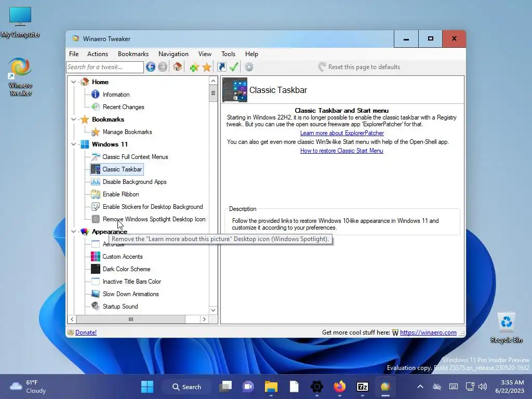Click the Inactive Title Bars Color icon
This screenshot has width=532, height=399.
tap(96, 282)
